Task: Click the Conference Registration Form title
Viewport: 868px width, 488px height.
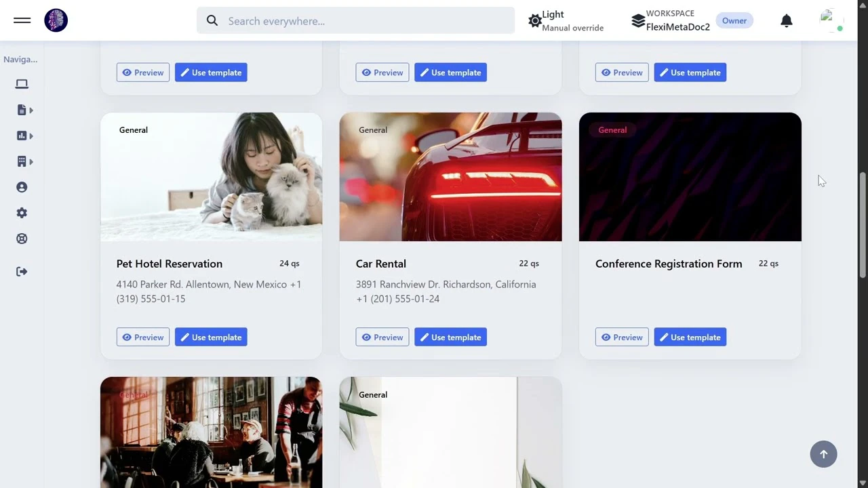Action: (669, 264)
